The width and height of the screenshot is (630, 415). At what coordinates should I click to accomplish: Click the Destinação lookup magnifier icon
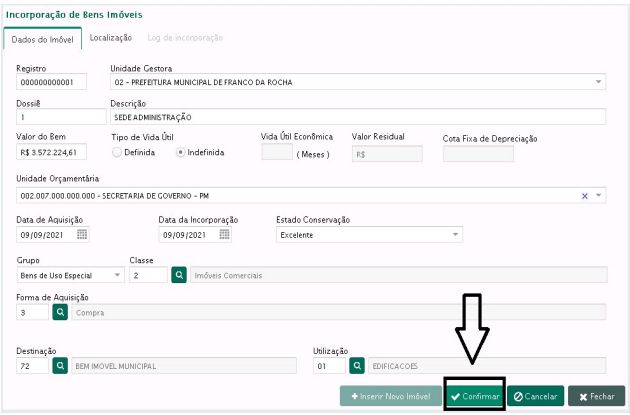(x=60, y=366)
